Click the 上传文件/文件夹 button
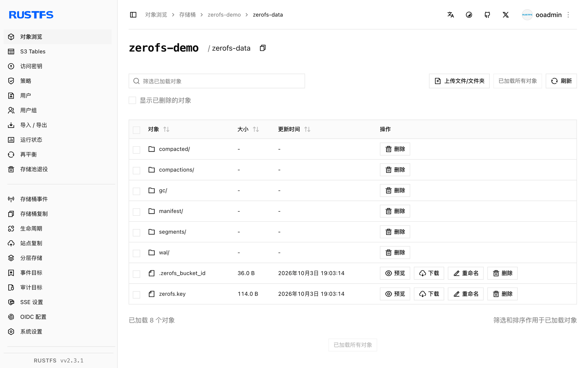 point(459,81)
